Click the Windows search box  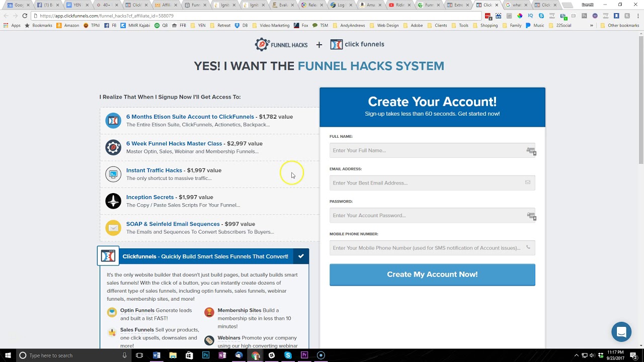point(73,355)
